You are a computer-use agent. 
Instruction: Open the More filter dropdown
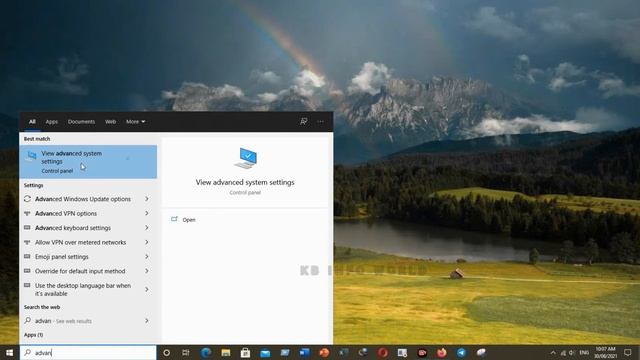pyautogui.click(x=136, y=122)
